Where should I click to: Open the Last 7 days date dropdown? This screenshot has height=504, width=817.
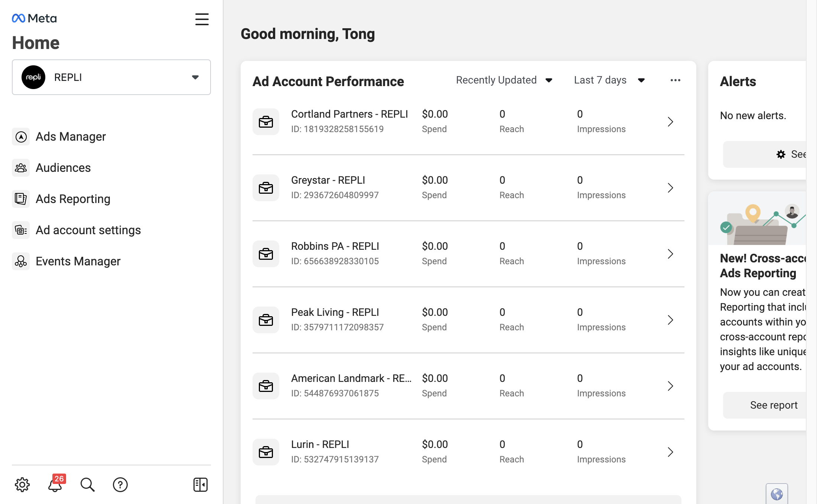pyautogui.click(x=609, y=80)
